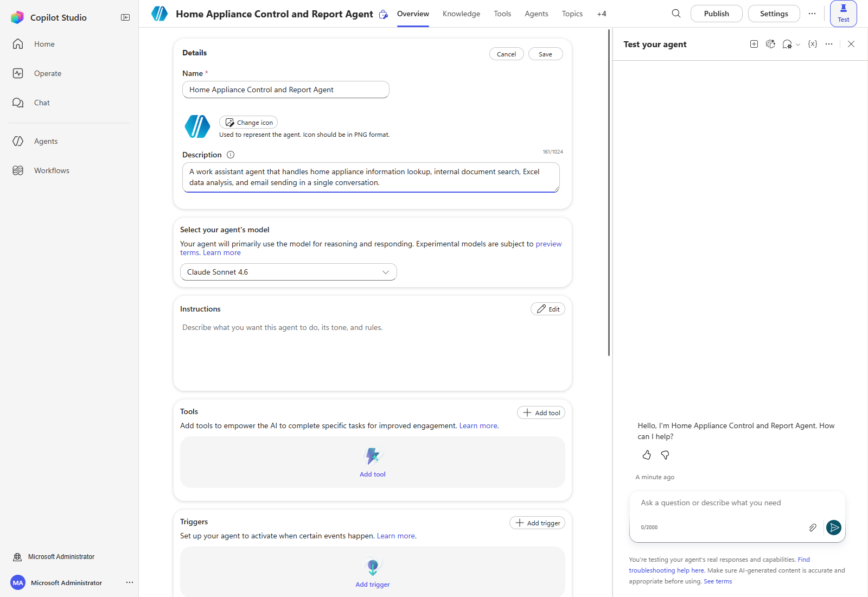868x597 pixels.
Task: Send the message with the arrow button
Action: pos(834,527)
